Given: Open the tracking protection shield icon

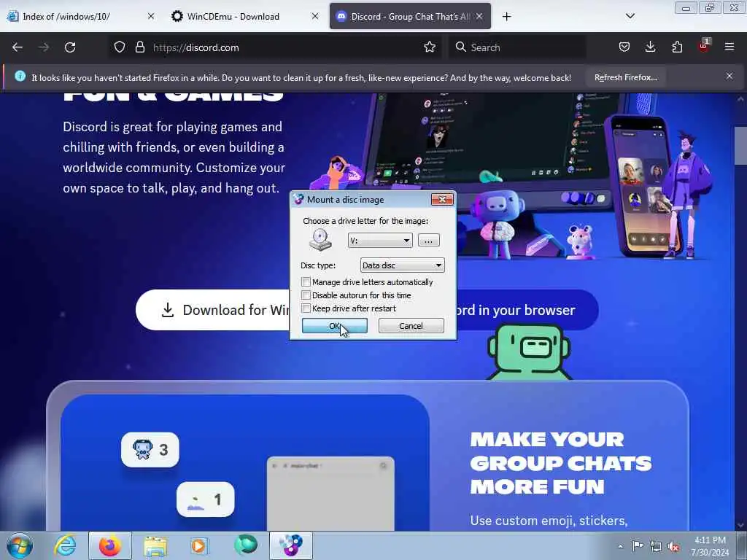Looking at the screenshot, I should [x=120, y=47].
